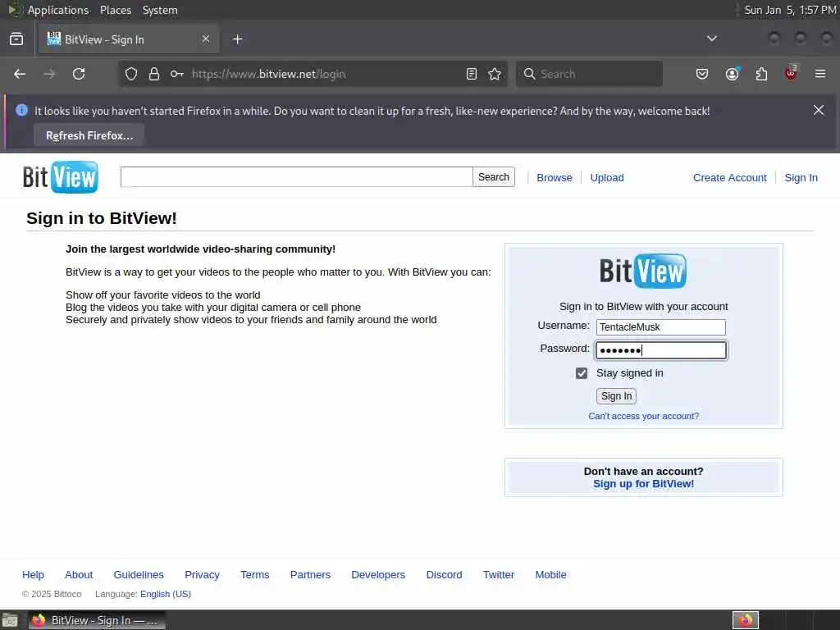Screen dimensions: 840x630
Task: Open the extensions puzzle icon
Action: pos(761,74)
